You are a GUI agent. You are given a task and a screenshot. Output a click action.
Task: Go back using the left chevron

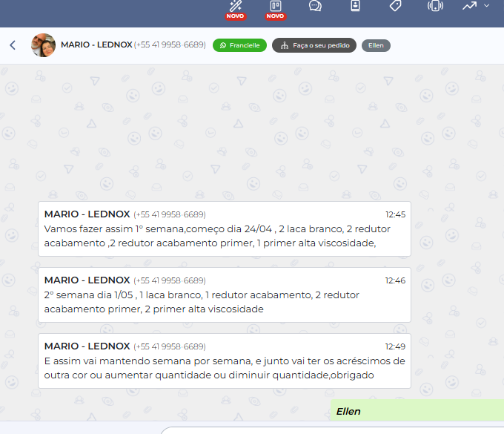(13, 45)
